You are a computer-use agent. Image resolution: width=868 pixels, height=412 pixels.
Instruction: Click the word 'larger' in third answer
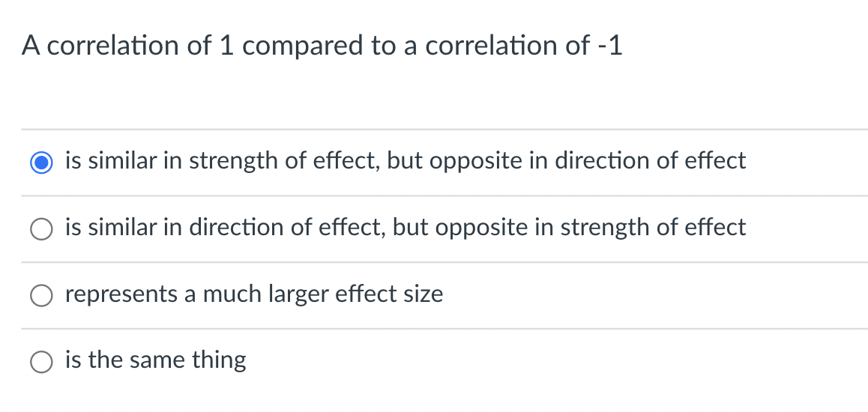tap(300, 294)
